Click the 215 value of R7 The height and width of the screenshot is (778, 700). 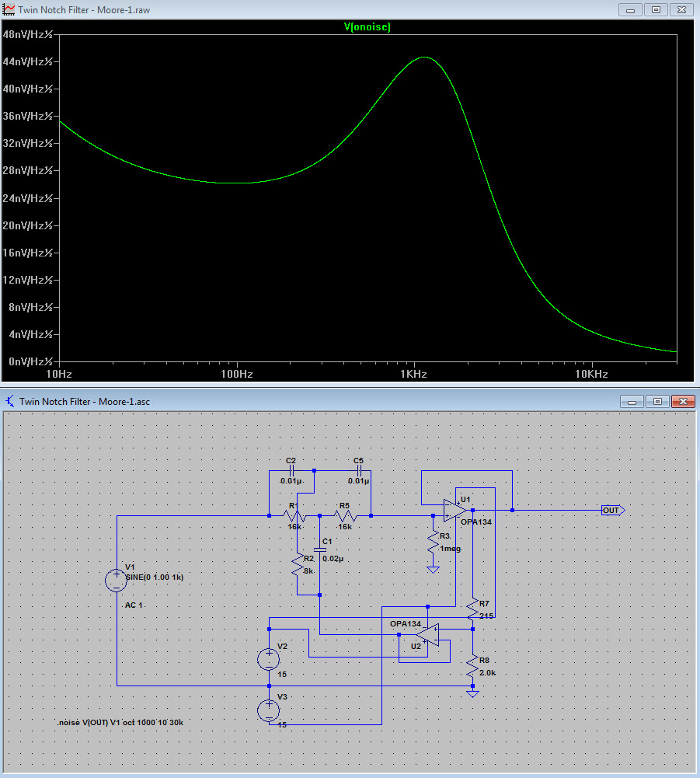486,616
